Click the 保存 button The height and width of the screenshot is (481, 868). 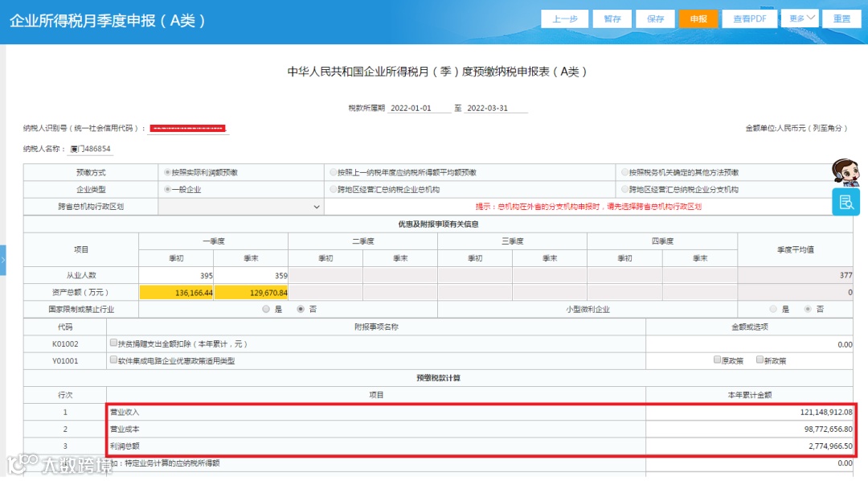pyautogui.click(x=655, y=18)
